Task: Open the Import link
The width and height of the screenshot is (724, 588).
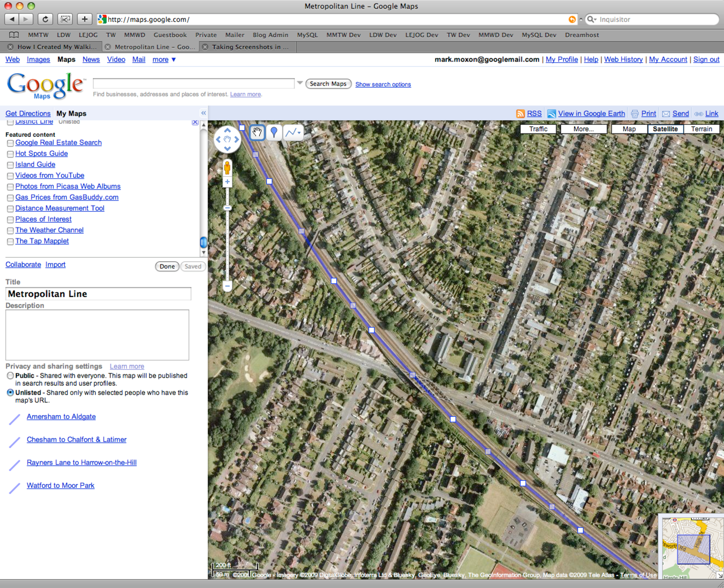Action: tap(55, 265)
